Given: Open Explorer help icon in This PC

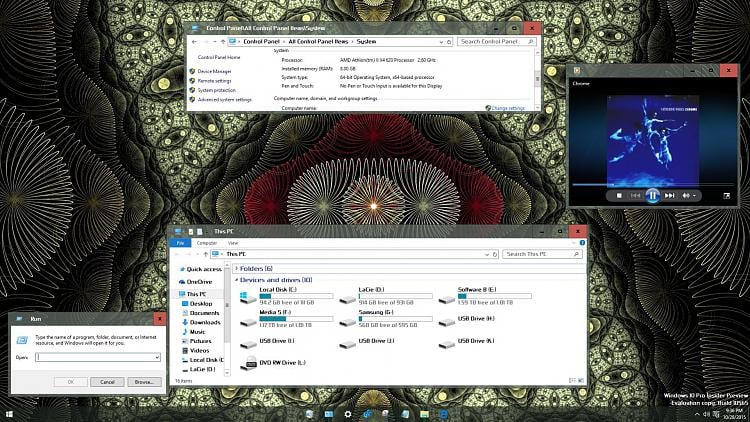Looking at the screenshot, I should 582,243.
